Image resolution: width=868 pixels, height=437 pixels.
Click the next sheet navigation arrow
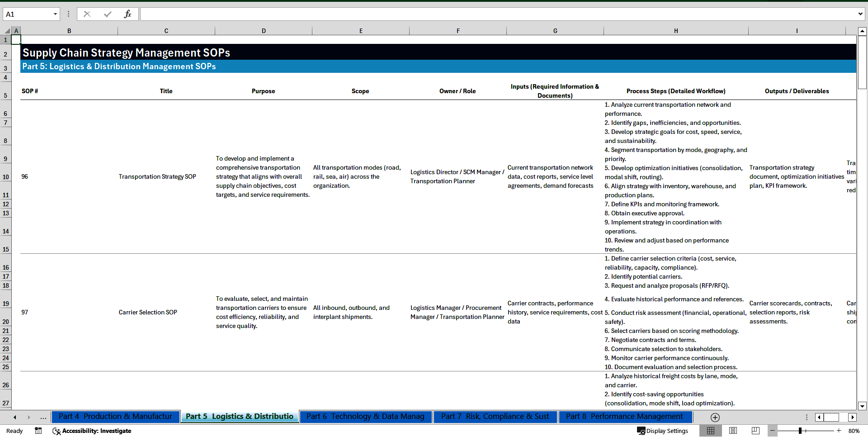click(x=29, y=417)
